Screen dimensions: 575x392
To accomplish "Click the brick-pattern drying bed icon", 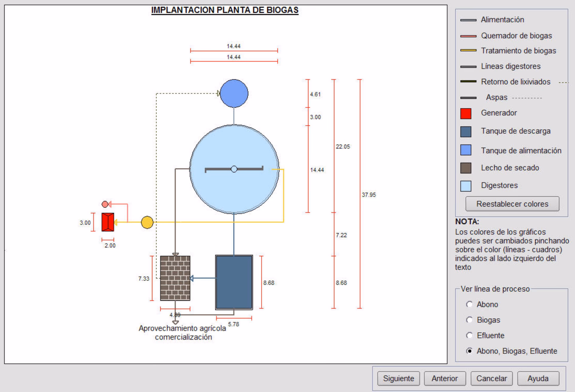I will coord(175,278).
